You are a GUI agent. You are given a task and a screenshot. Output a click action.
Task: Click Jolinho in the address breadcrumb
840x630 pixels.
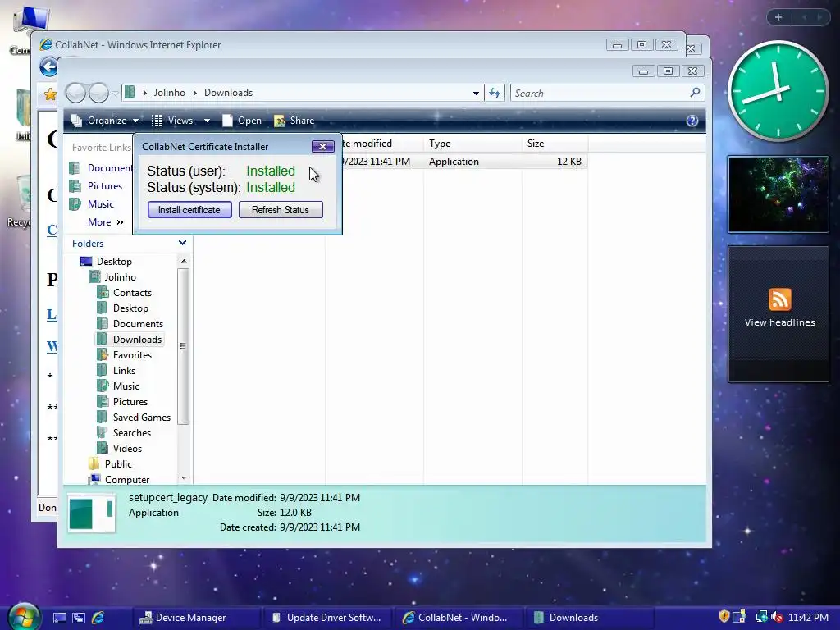pyautogui.click(x=169, y=93)
